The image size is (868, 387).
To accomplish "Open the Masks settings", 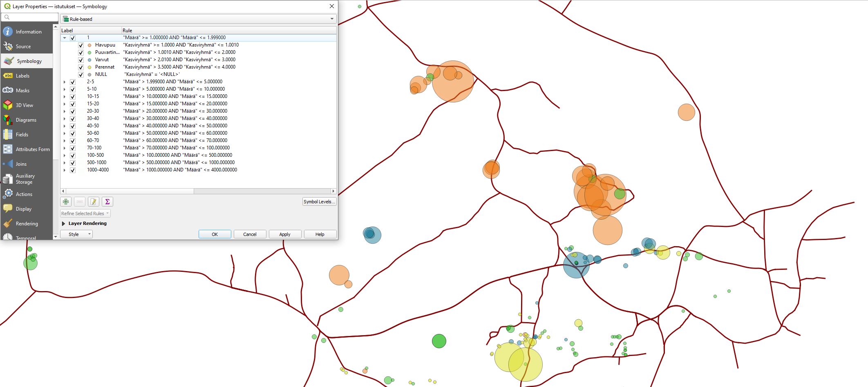I will point(22,90).
